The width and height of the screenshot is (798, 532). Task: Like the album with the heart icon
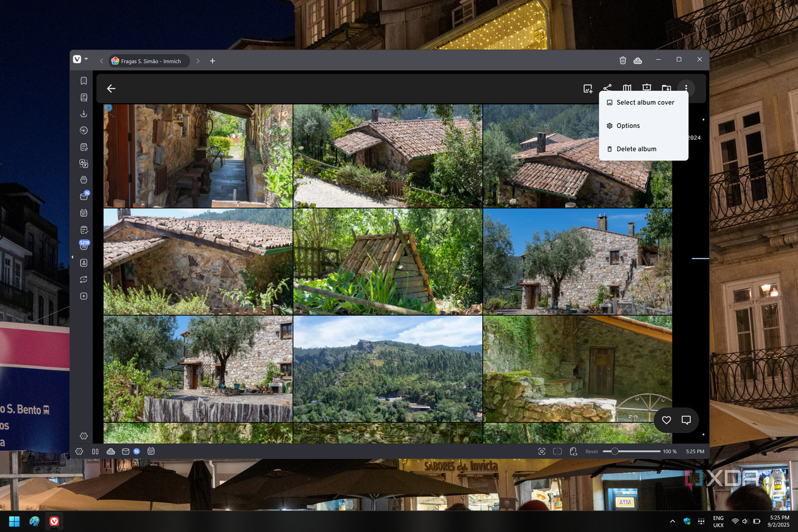click(666, 420)
